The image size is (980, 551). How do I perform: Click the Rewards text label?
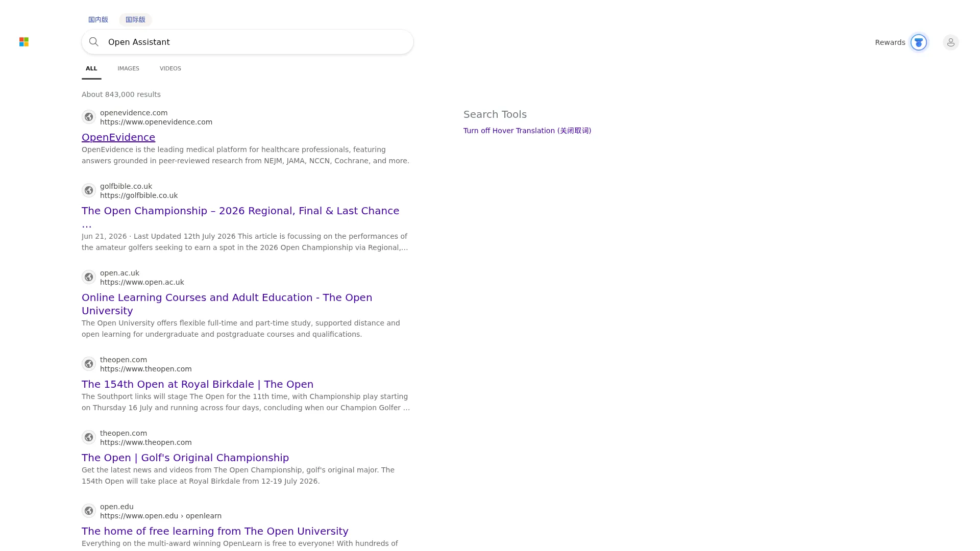pos(890,42)
